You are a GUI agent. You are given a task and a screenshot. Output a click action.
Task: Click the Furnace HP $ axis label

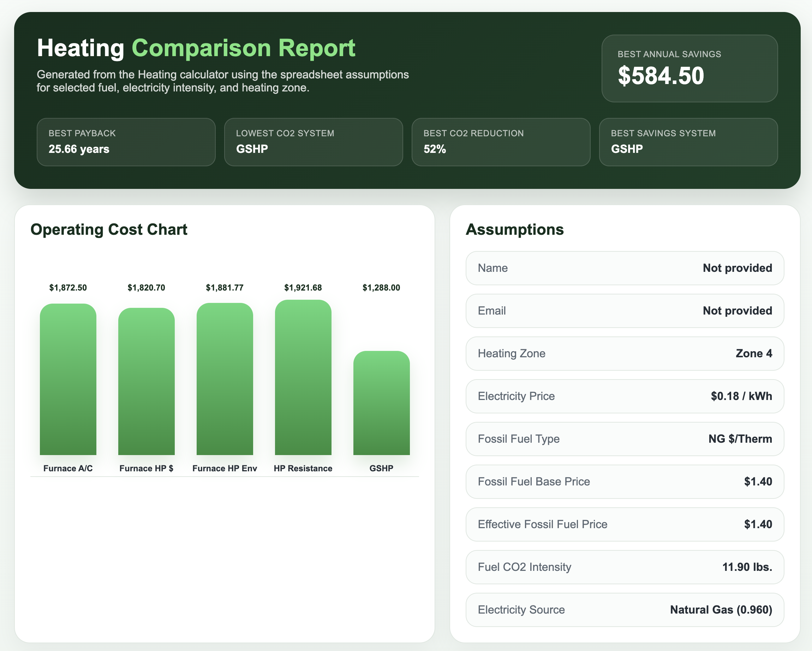[x=147, y=468]
